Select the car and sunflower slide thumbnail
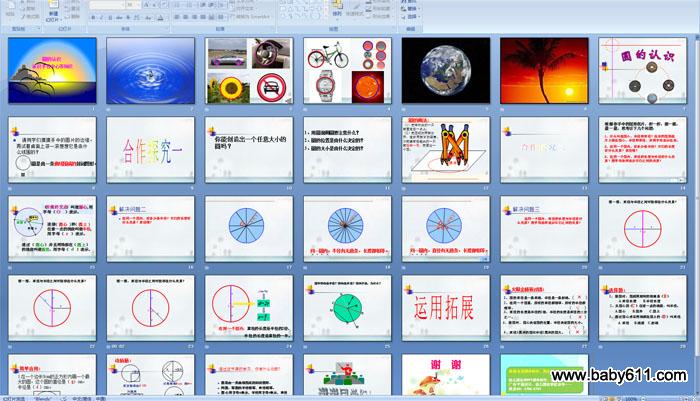Screen dimensions: 700x401 coord(249,71)
